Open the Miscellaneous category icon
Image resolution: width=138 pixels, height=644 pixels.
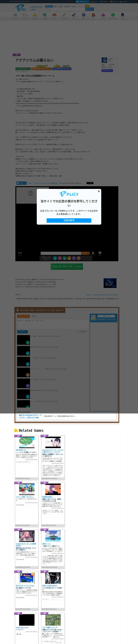(x=113, y=16)
